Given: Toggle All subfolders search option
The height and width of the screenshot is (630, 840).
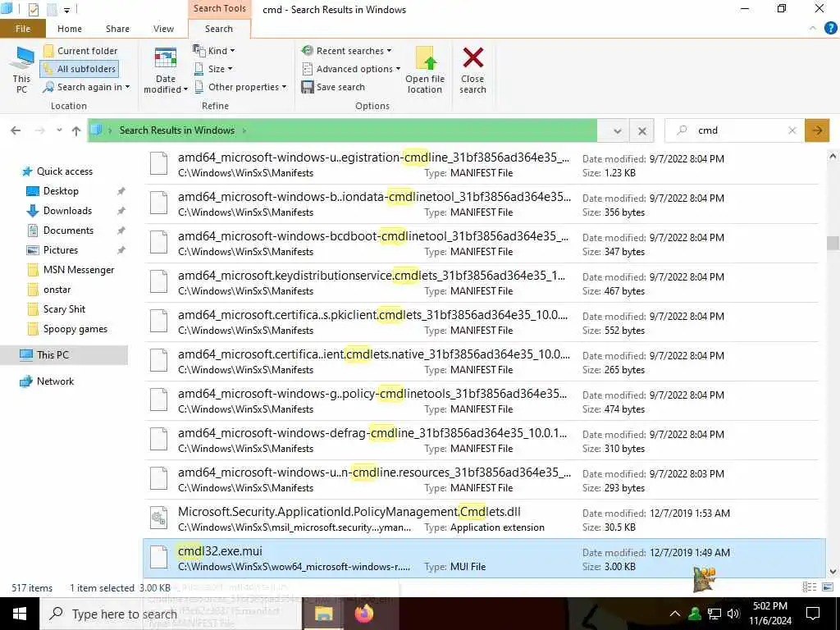Looking at the screenshot, I should click(80, 69).
